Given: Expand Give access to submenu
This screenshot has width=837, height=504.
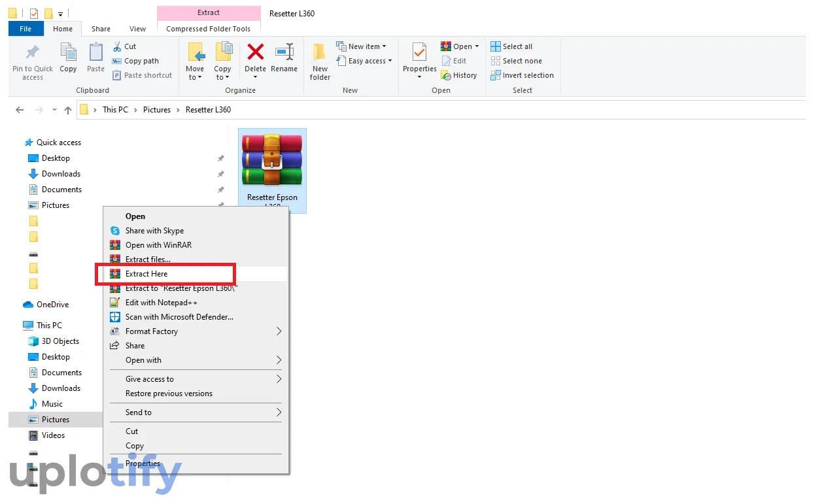Looking at the screenshot, I should click(x=196, y=379).
